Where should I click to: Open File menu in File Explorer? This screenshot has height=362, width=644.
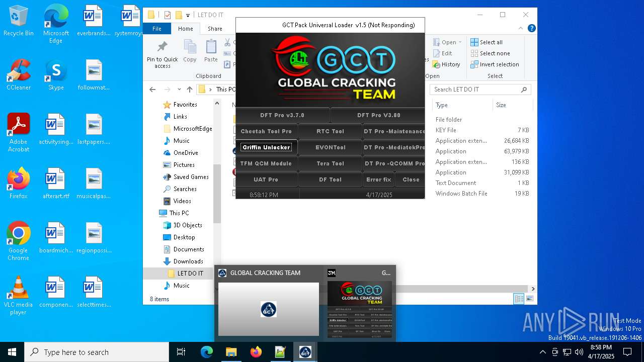point(157,29)
